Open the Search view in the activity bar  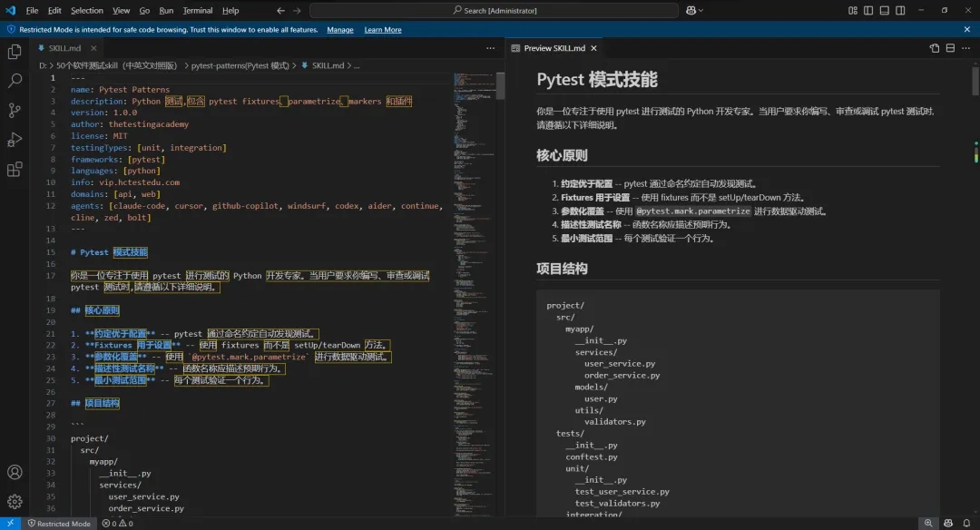15,81
